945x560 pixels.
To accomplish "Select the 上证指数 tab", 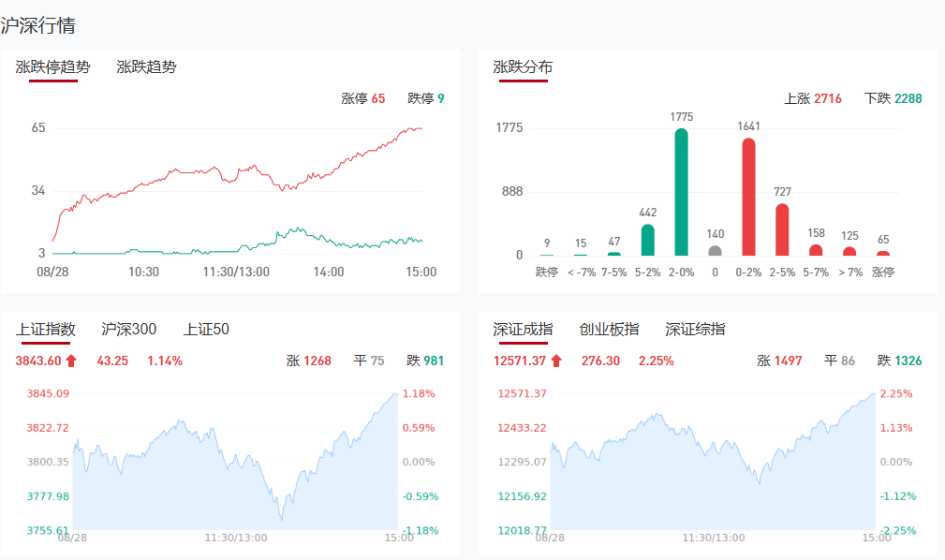I will pyautogui.click(x=45, y=329).
